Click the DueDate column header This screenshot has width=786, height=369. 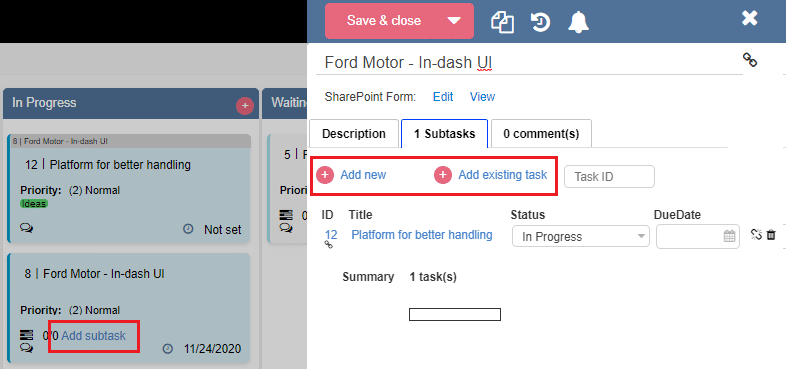coord(677,215)
